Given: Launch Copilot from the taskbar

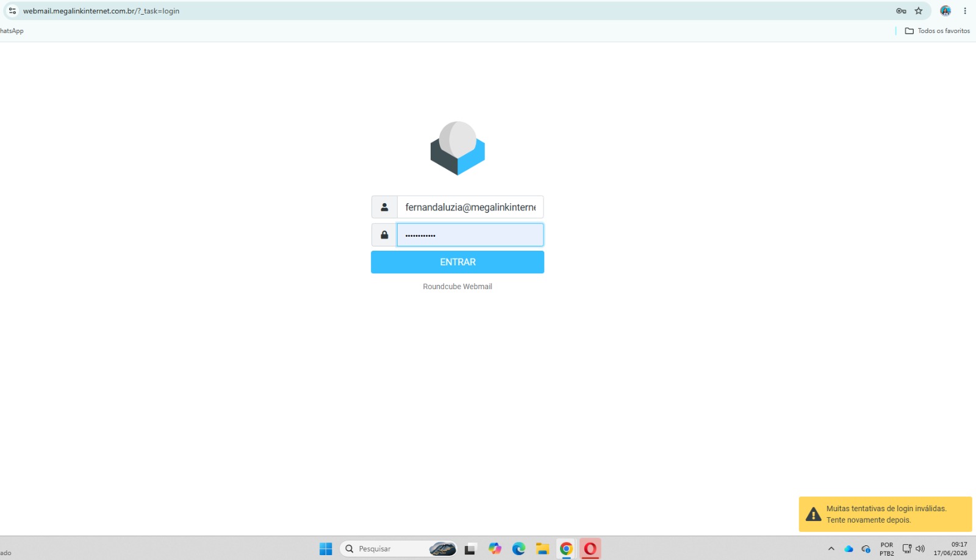Looking at the screenshot, I should (x=495, y=549).
